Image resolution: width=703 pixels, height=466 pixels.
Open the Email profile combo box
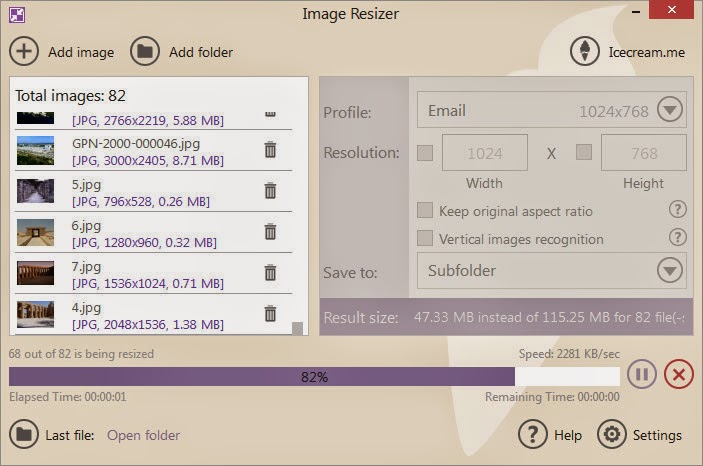551,110
